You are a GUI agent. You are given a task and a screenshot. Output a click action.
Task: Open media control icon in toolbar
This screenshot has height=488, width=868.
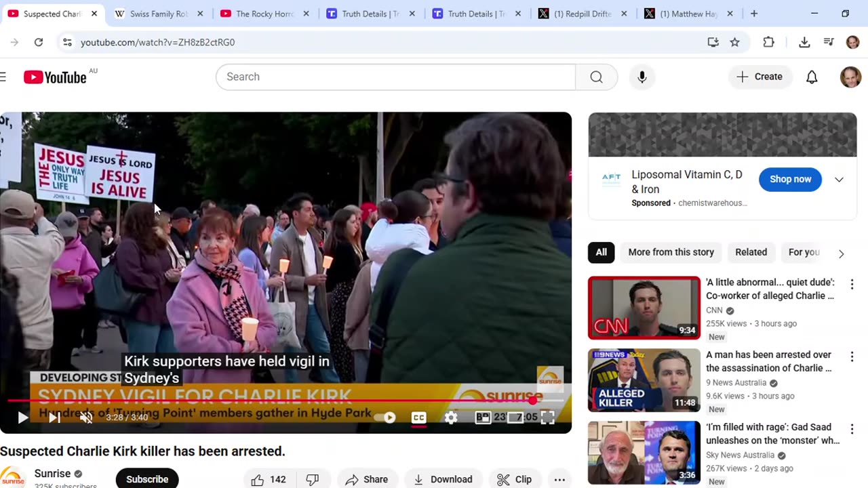(x=829, y=42)
